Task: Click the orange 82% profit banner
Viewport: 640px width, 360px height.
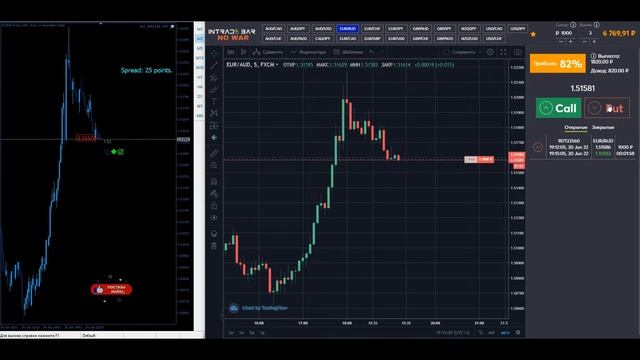Action: pos(558,64)
